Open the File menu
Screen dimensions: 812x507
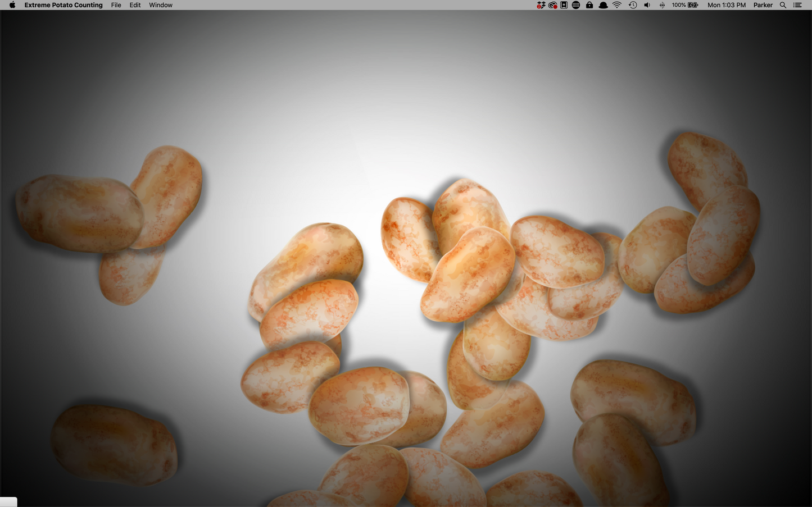[116, 5]
